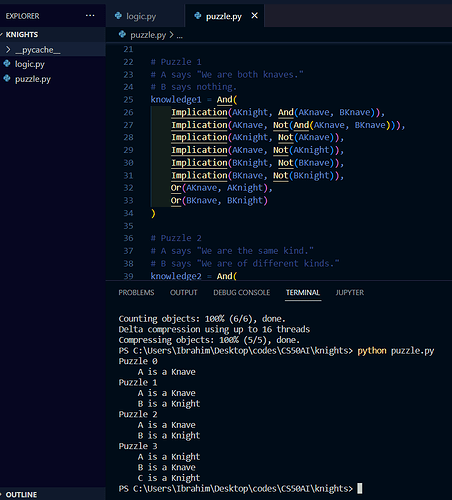The height and width of the screenshot is (500, 452).
Task: Expand the __pycache__ folder
Action: point(8,50)
